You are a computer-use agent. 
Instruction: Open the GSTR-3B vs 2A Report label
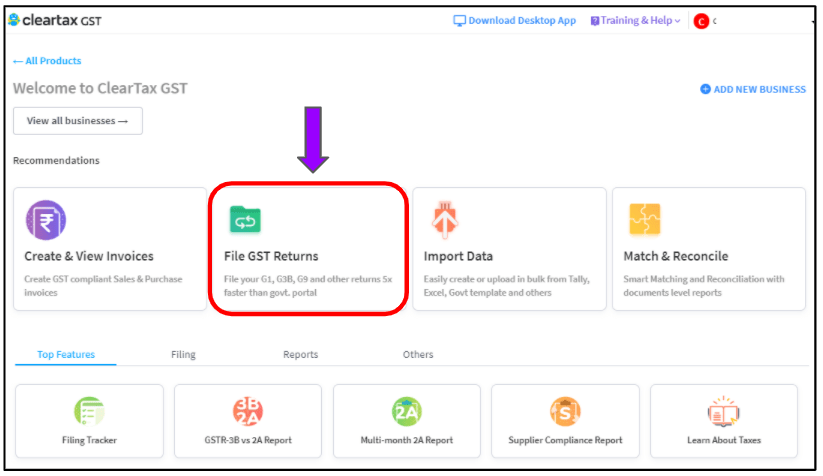coord(248,440)
